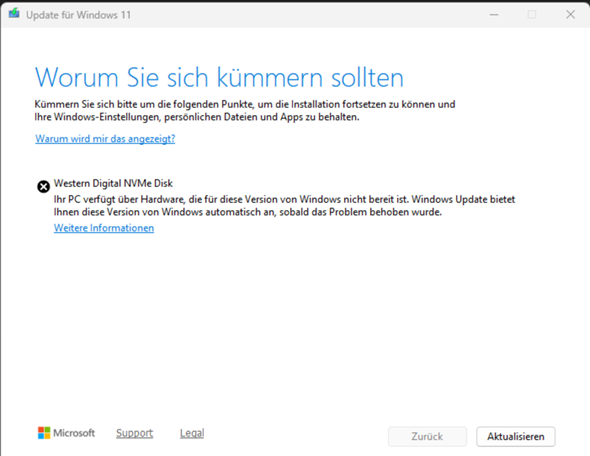Click the 'Worum Sie sich kümmern sollten' heading
Screen dimensions: 590x456
(219, 78)
